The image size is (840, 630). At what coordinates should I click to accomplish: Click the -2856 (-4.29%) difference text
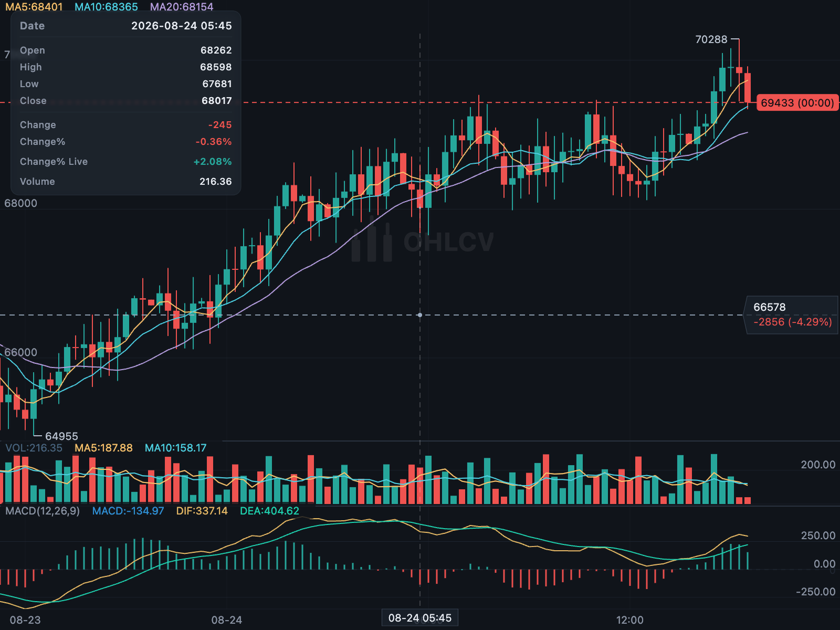click(793, 322)
